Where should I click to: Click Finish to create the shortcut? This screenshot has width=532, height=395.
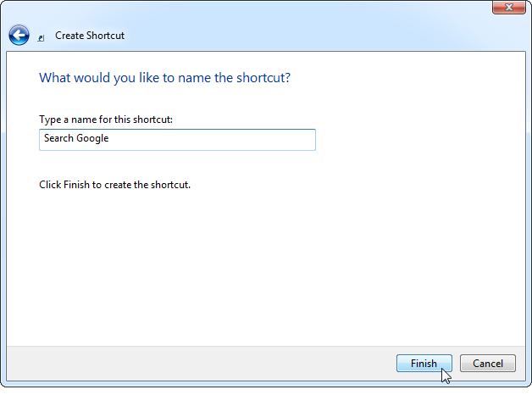coord(424,363)
